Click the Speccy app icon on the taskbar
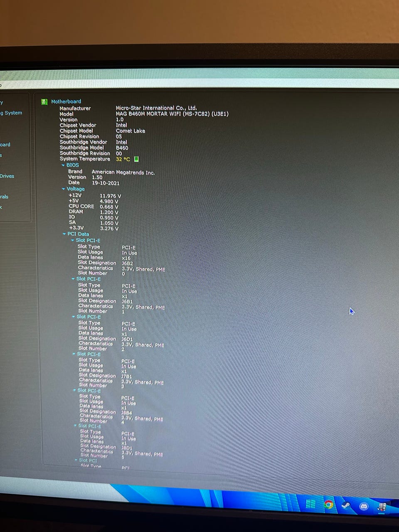Image resolution: width=399 pixels, height=532 pixels. 382,507
